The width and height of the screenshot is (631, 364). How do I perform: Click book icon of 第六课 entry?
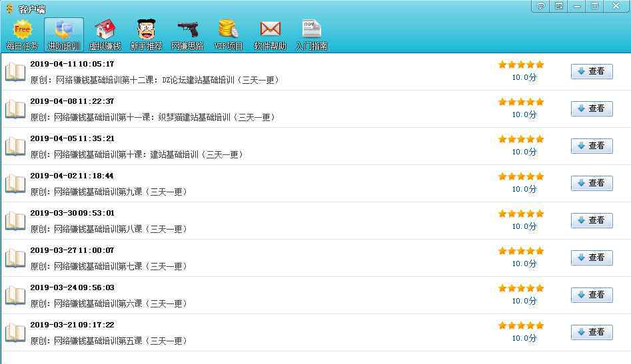tap(15, 295)
